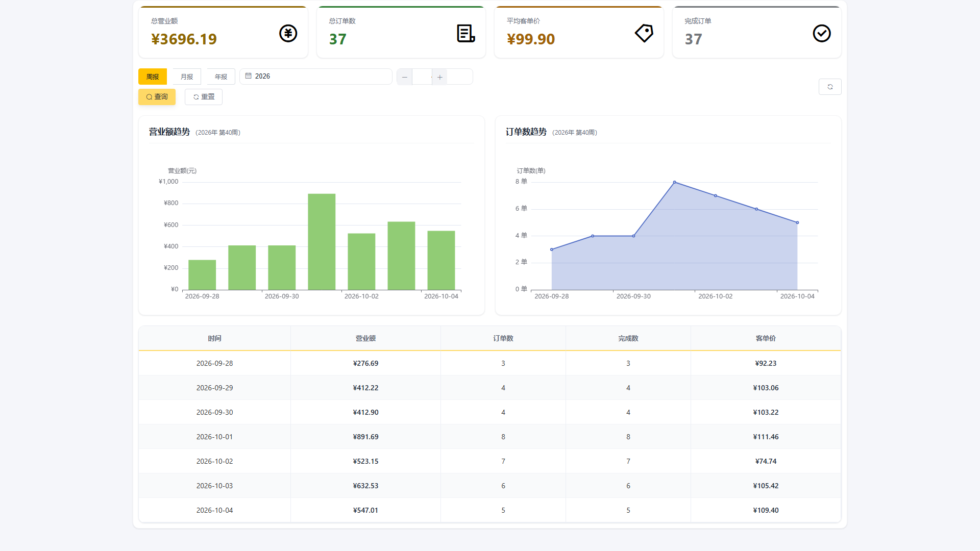Click the price tag icon in 平均客单价 card
This screenshot has height=551, width=980.
click(x=644, y=34)
